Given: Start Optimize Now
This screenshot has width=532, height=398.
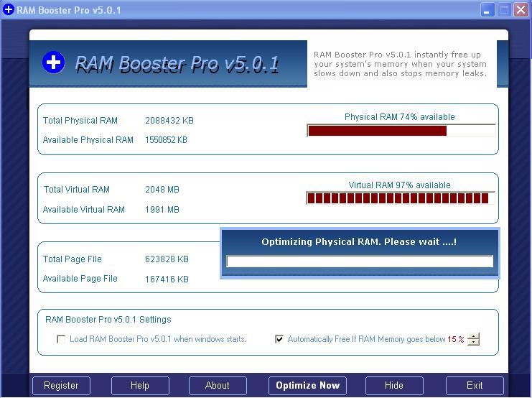Looking at the screenshot, I should click(307, 386).
